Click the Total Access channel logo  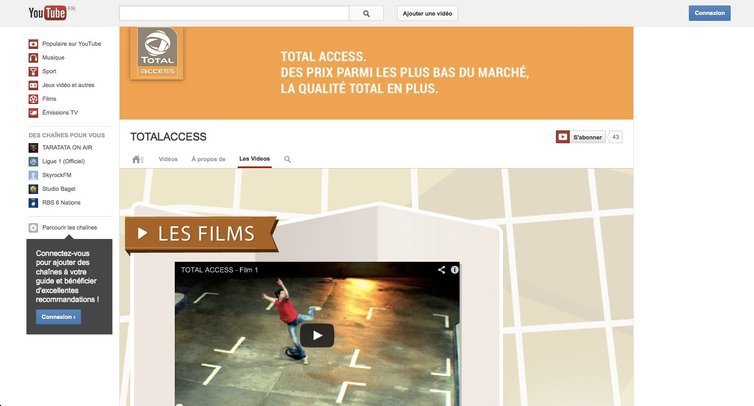157,53
